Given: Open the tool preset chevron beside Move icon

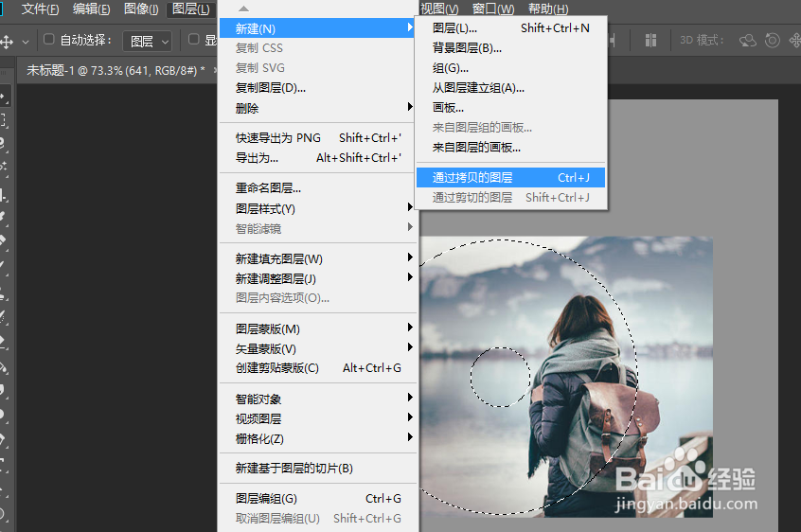Looking at the screenshot, I should pos(25,43).
